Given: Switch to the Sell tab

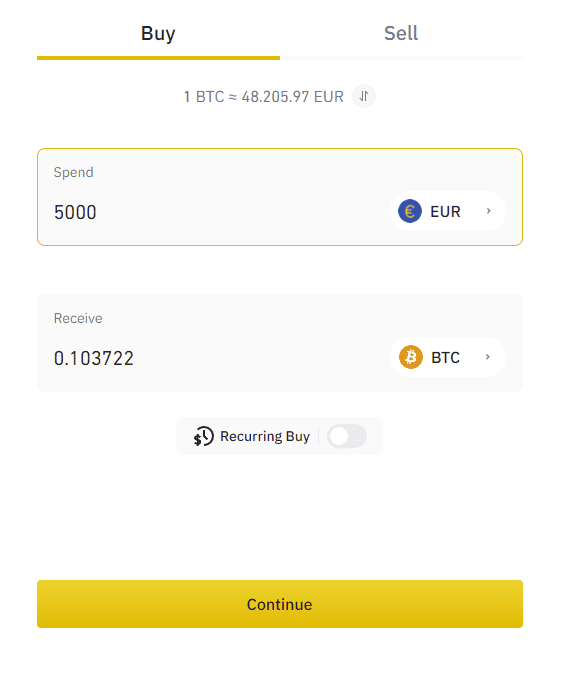Looking at the screenshot, I should (x=401, y=34).
